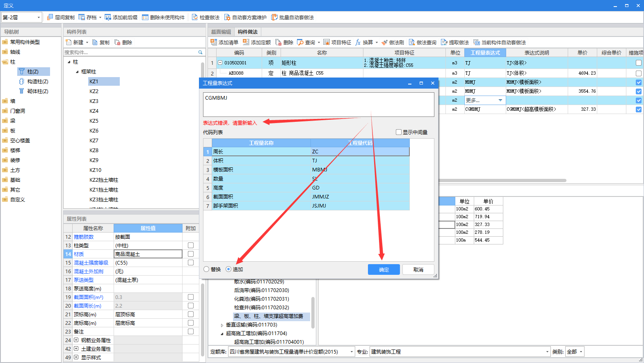Select 构造柱(Z) in navigation tree
This screenshot has height=363, width=644.
click(x=34, y=82)
